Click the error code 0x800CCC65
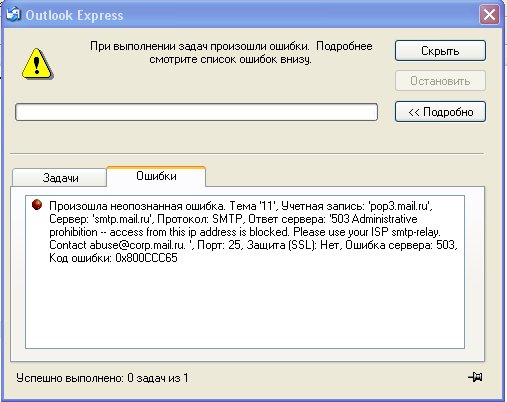The image size is (507, 402). pos(146,258)
